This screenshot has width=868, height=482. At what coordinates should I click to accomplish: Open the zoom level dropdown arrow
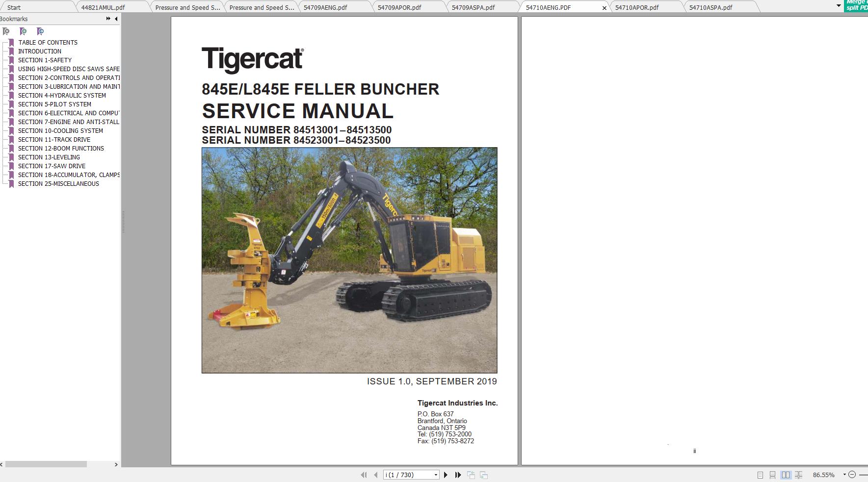(844, 475)
